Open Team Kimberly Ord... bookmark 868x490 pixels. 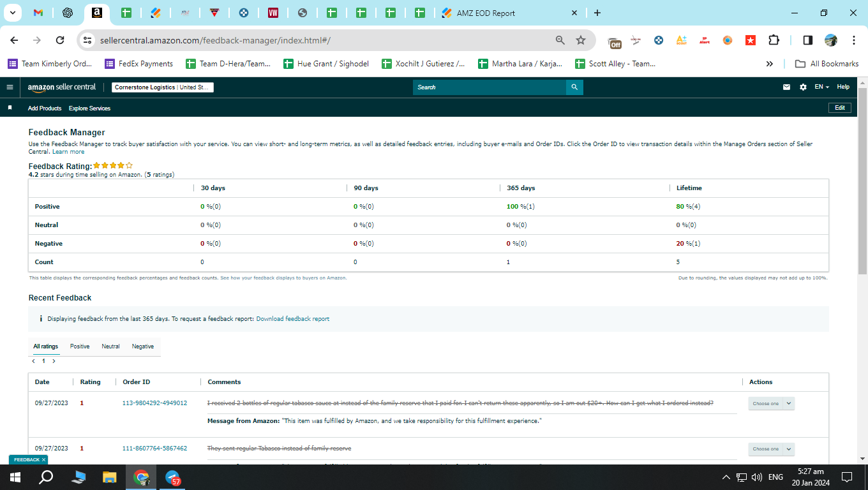50,64
